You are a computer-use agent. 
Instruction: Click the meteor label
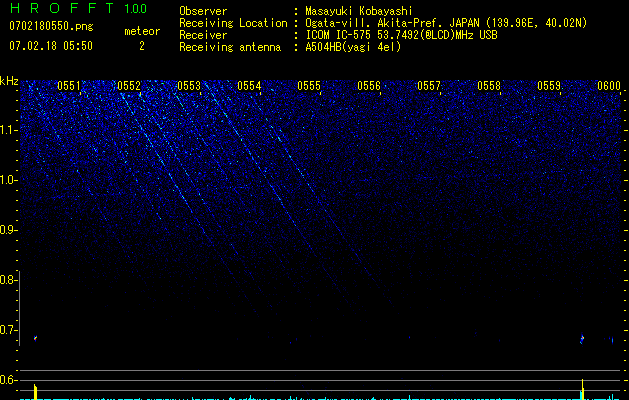pyautogui.click(x=142, y=31)
